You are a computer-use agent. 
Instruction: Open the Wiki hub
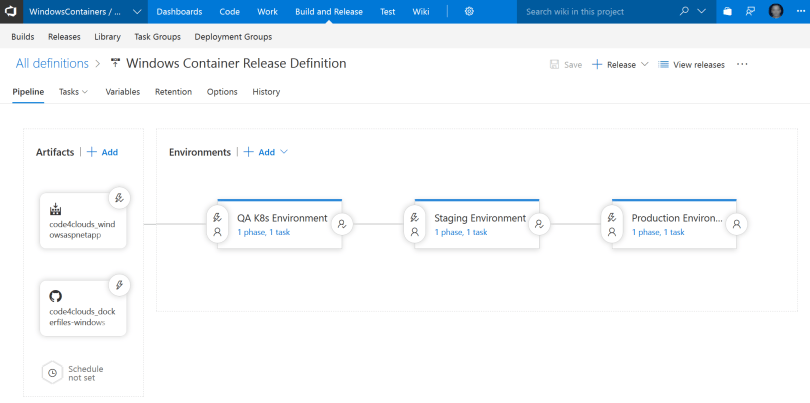pos(420,11)
